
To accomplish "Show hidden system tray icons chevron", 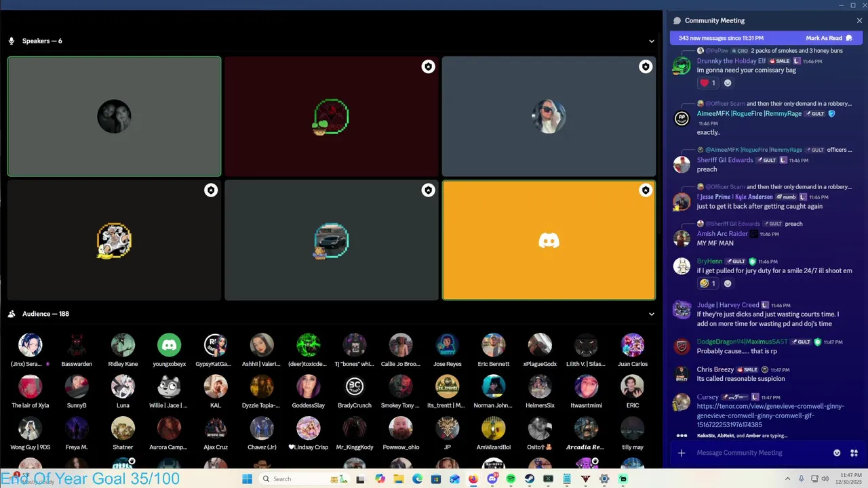I will click(787, 479).
